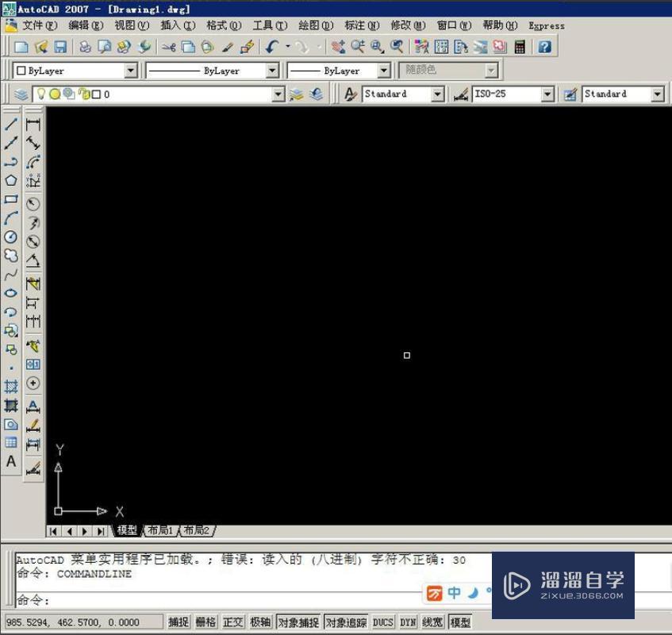Select the Revision Cloud tool

coord(11,256)
